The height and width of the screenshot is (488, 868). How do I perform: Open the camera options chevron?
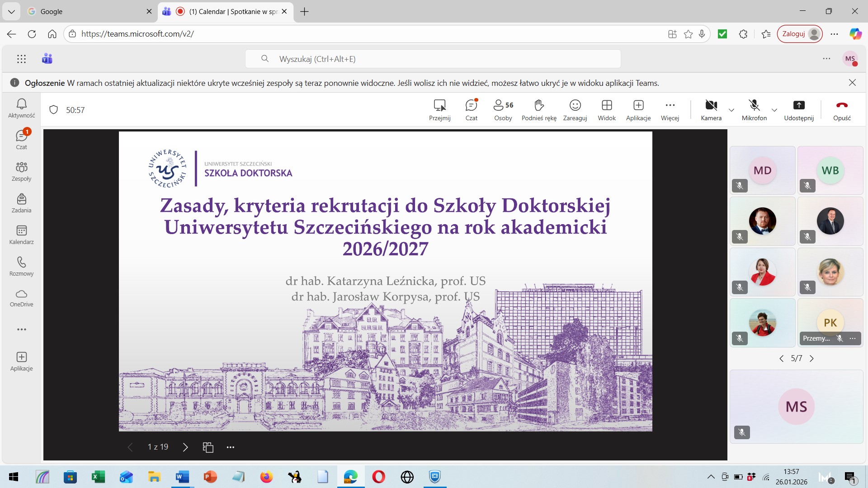click(731, 110)
